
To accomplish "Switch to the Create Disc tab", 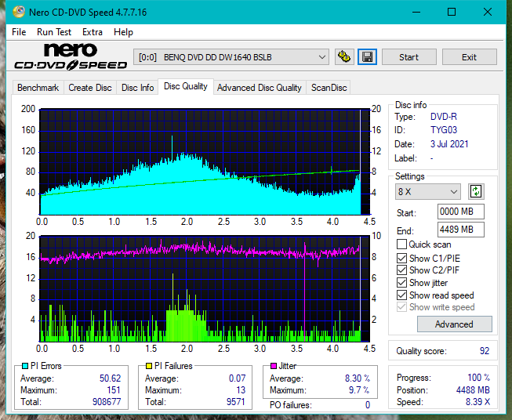I will (90, 88).
